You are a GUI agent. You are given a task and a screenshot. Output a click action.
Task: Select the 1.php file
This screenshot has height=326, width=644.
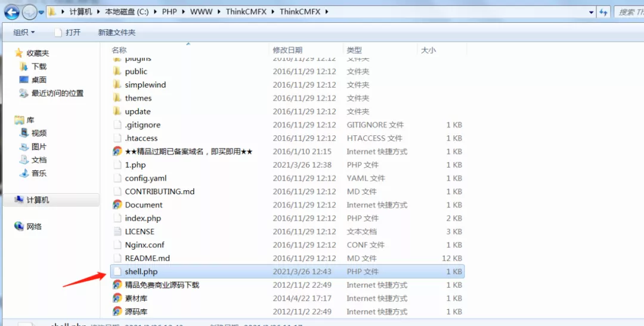pyautogui.click(x=135, y=165)
